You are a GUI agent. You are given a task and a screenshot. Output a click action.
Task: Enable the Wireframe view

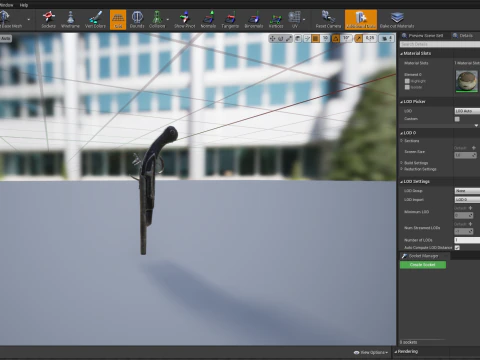[70, 20]
